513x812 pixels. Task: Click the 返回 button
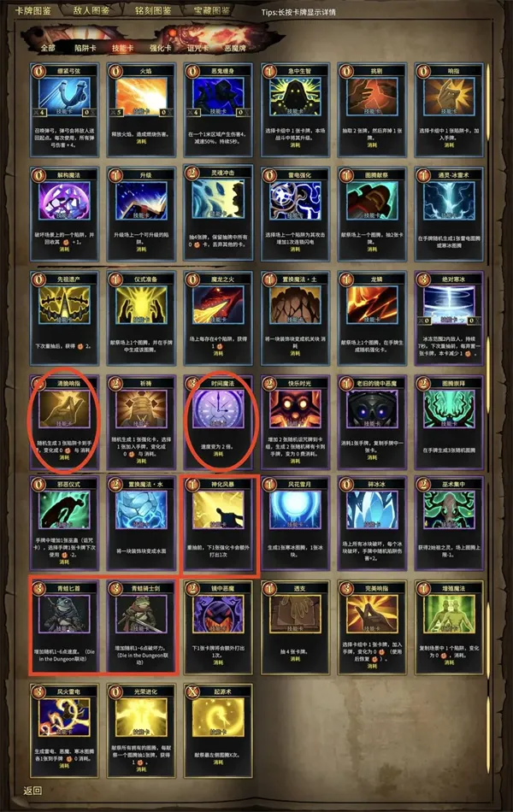point(32,791)
